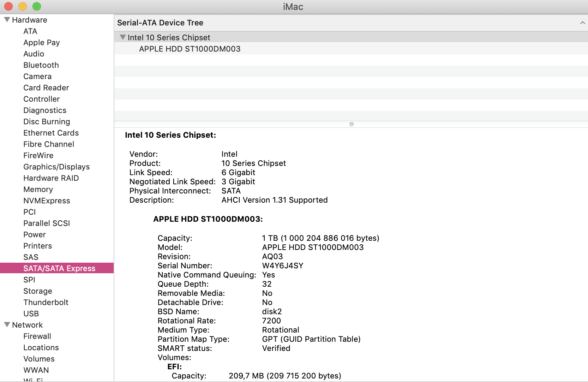This screenshot has width=588, height=382.
Task: Open the SAS section
Action: coord(31,257)
